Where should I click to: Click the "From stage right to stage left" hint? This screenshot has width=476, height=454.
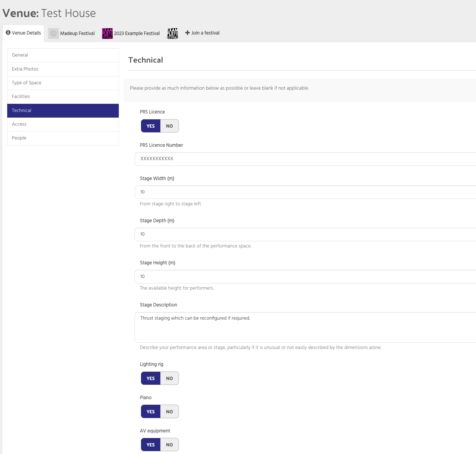[170, 204]
